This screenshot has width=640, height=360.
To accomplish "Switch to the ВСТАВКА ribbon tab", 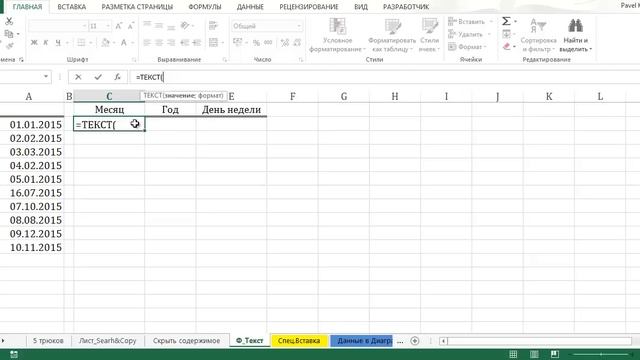I will pos(72,7).
